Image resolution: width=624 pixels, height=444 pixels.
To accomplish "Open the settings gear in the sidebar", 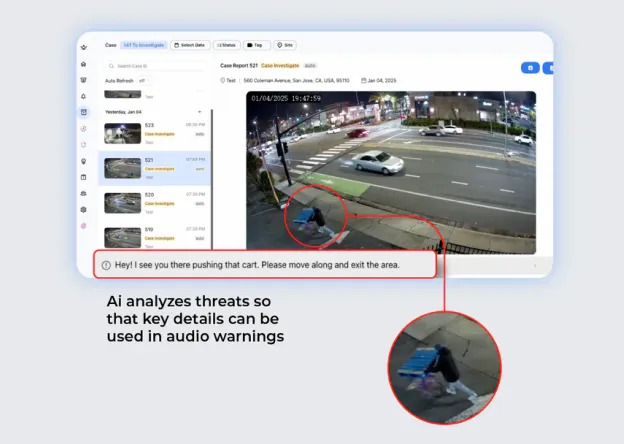I will coord(84,209).
